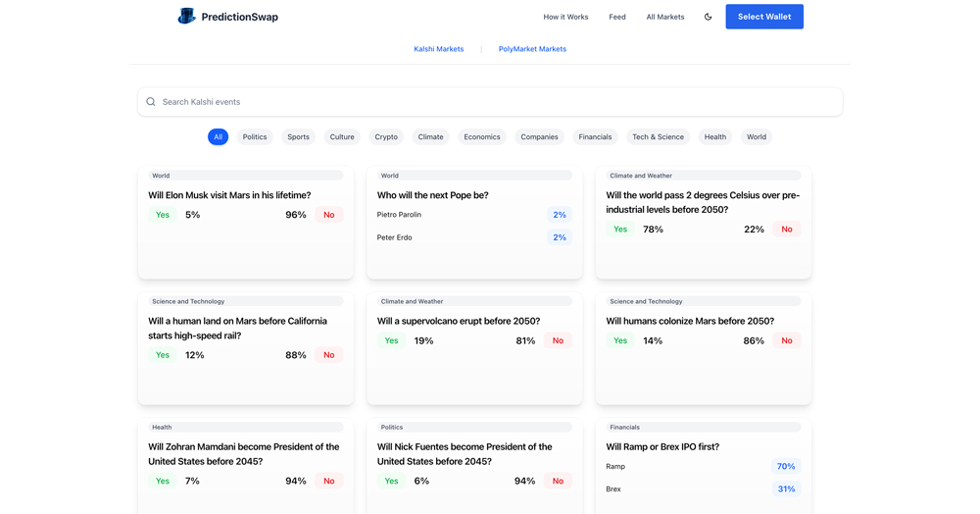Filter markets by Economics
This screenshot has width=980, height=514.
tap(482, 137)
